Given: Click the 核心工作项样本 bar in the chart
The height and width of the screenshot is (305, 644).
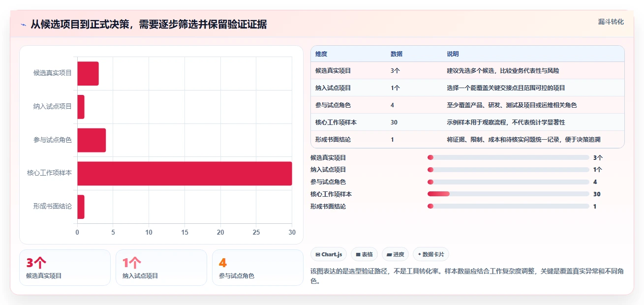Looking at the screenshot, I should click(184, 174).
